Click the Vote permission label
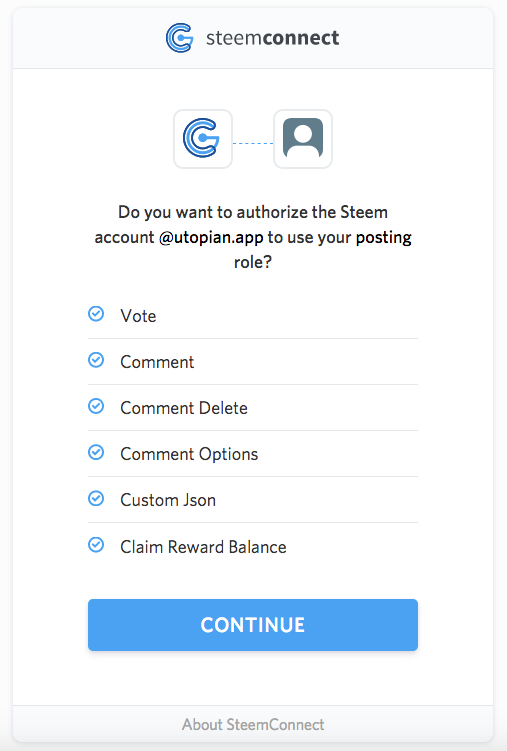The image size is (507, 751). [138, 316]
